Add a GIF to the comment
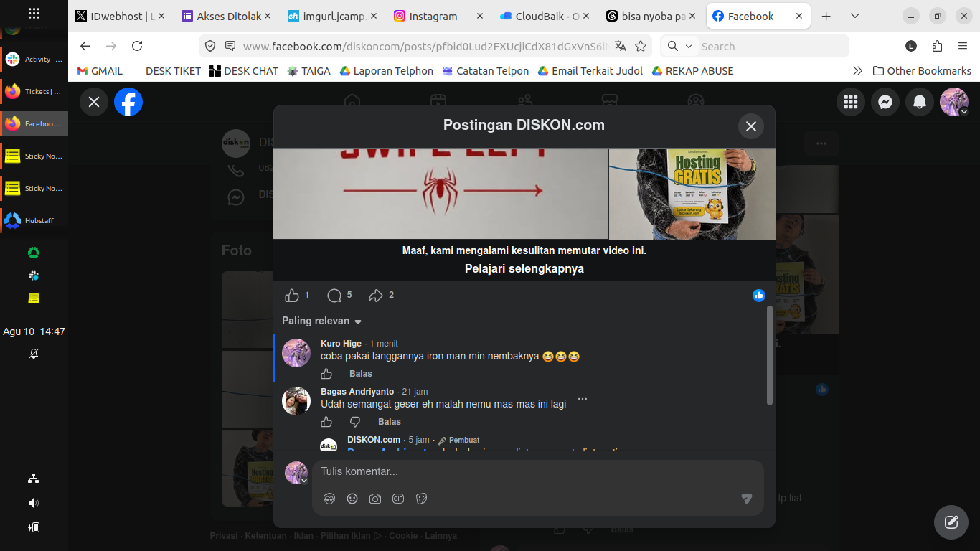The width and height of the screenshot is (980, 551). click(398, 499)
